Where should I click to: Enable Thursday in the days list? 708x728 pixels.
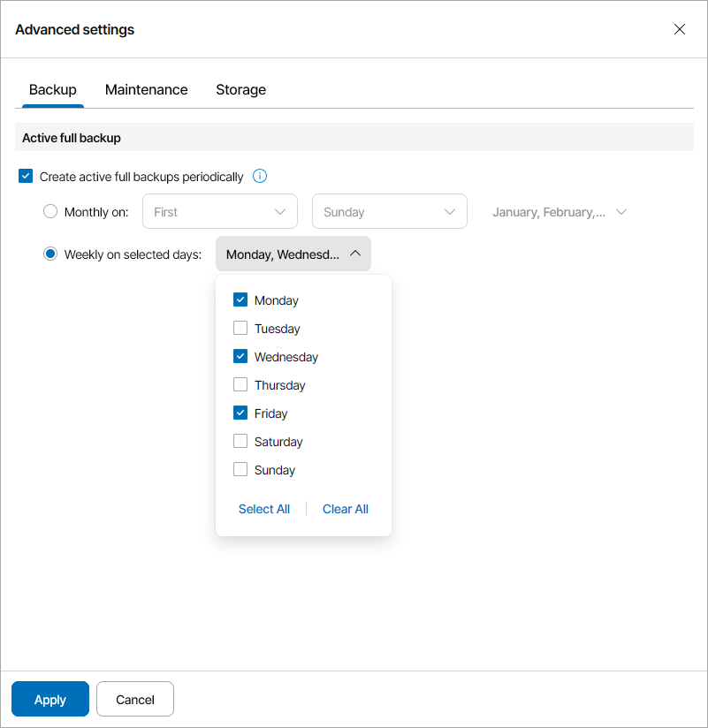point(240,385)
